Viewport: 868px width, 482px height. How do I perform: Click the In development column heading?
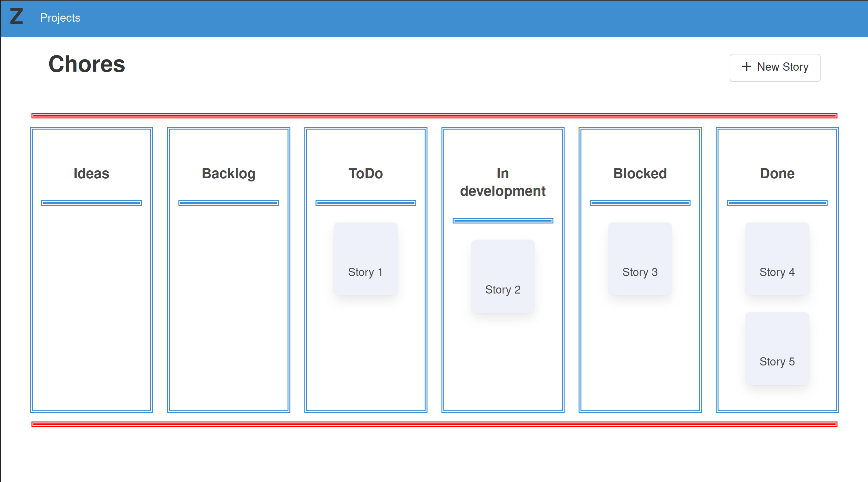503,182
